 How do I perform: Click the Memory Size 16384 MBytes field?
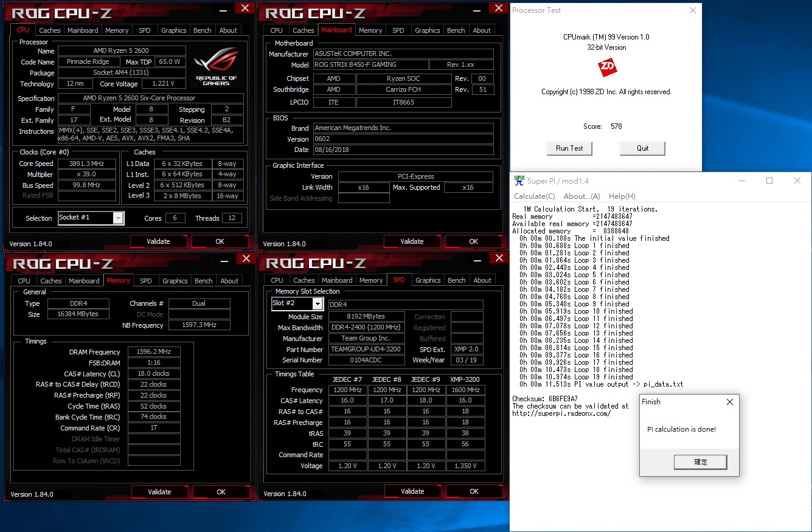point(77,314)
